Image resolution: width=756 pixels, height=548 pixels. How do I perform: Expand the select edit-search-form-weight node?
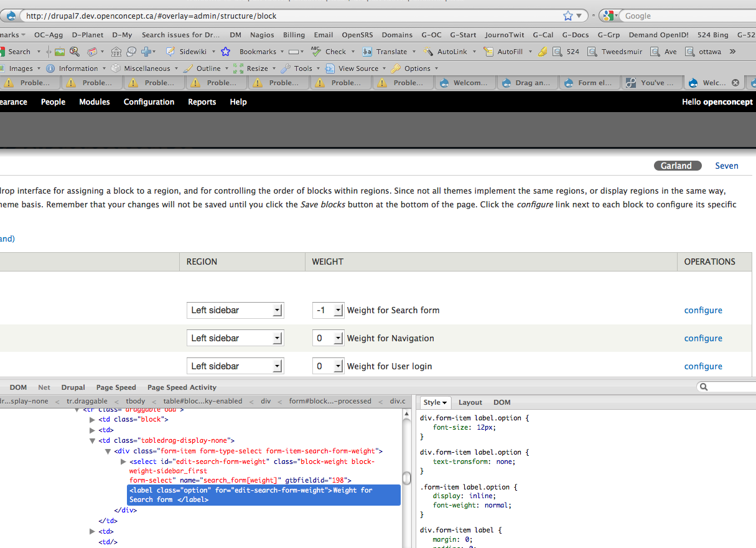coord(123,461)
